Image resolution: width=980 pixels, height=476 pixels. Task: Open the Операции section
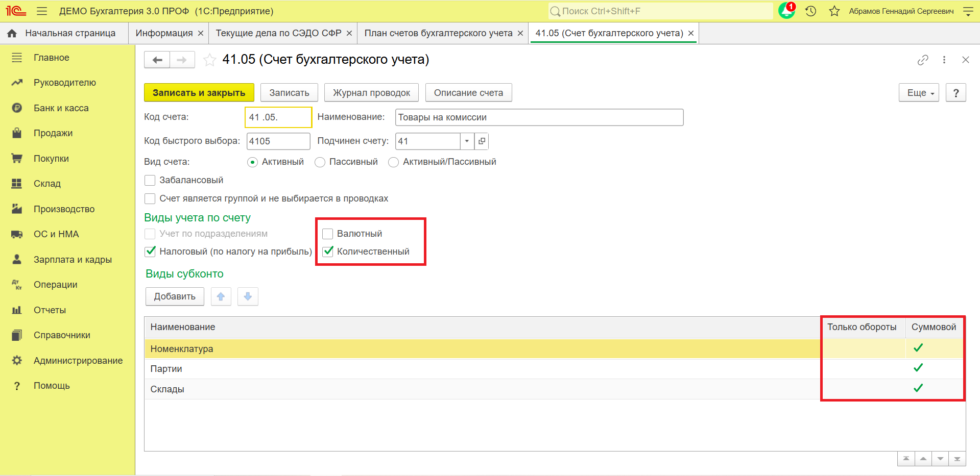point(67,285)
